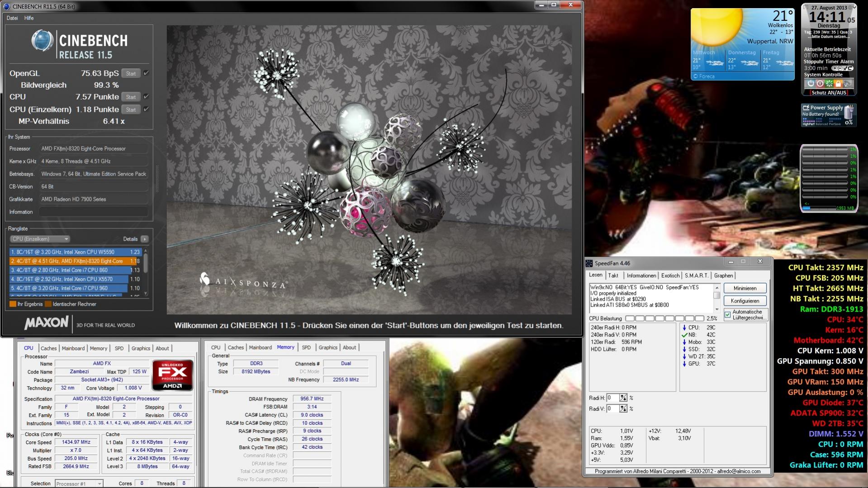Click the plus icon of the stopwatch timer

coord(835,68)
